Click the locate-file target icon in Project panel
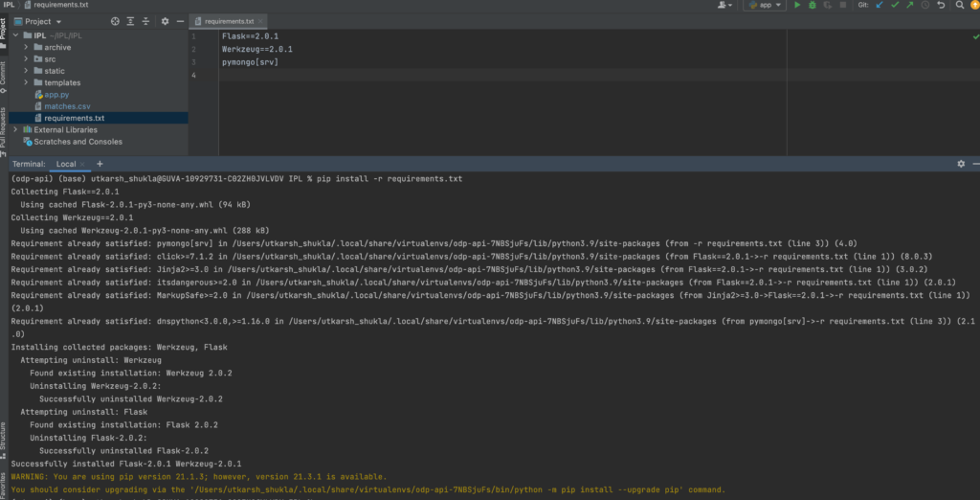 point(116,21)
